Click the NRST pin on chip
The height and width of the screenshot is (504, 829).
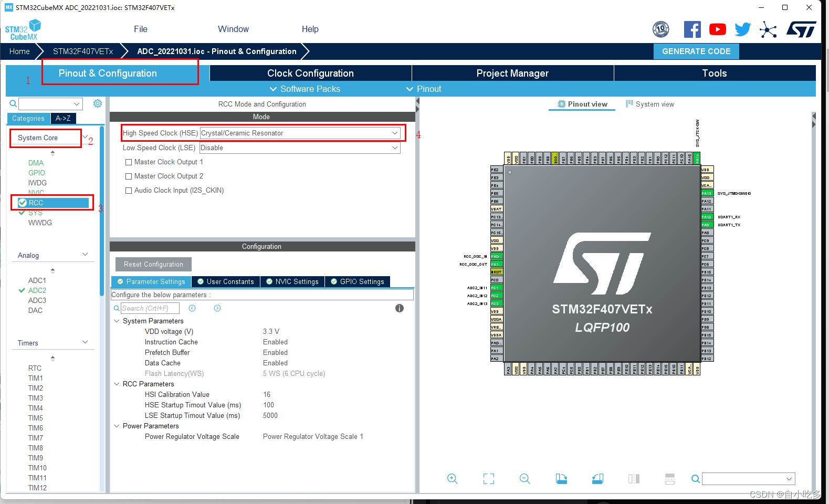click(497, 272)
